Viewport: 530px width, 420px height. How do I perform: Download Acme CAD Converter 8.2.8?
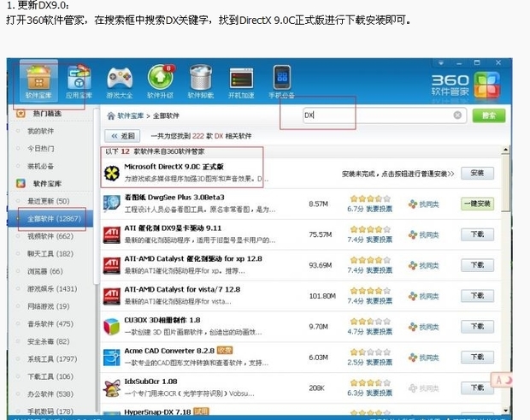[477, 357]
